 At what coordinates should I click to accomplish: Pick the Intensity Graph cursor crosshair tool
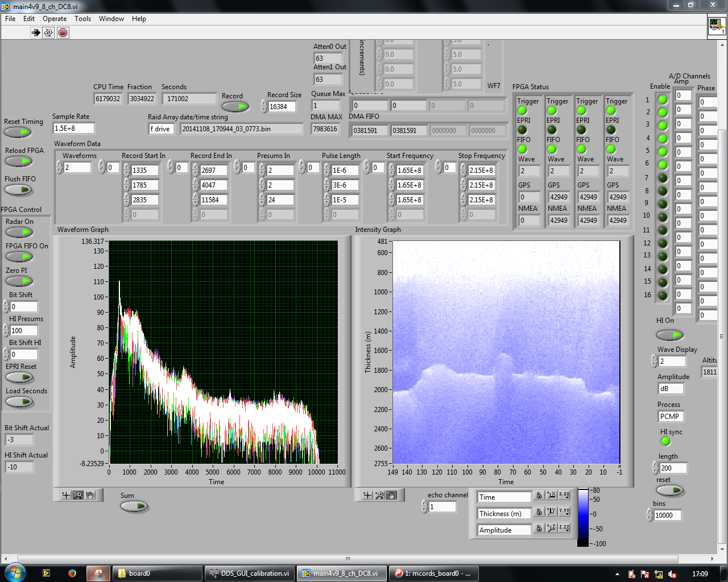tap(367, 495)
